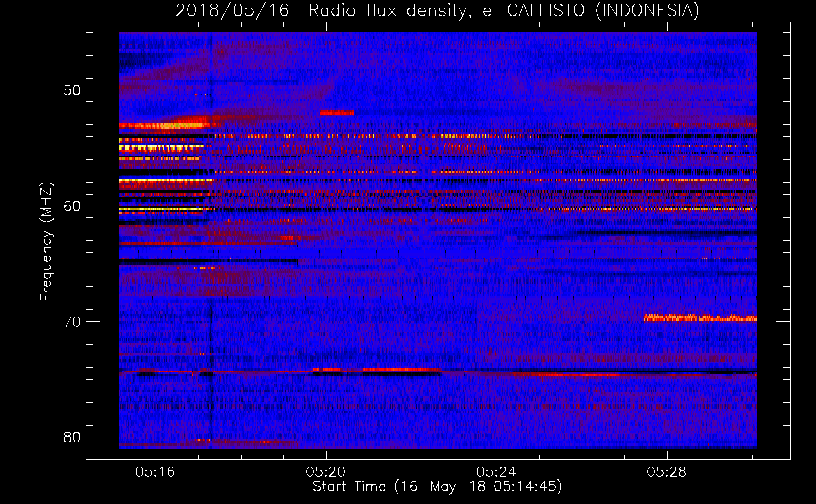Select the '60' frequency axis label

coord(72,206)
